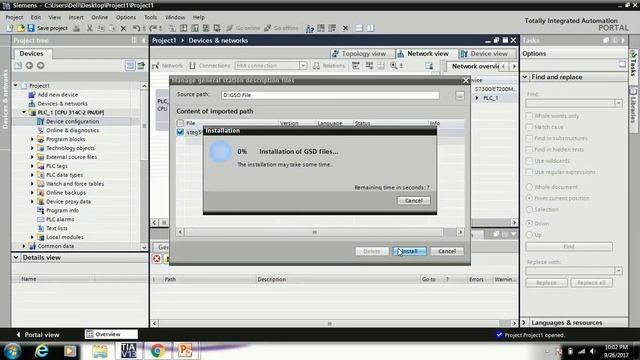This screenshot has width=640, height=360.
Task: Collapse PLC_1 CPU 314C-2 PN/DP node
Action: pos(24,112)
